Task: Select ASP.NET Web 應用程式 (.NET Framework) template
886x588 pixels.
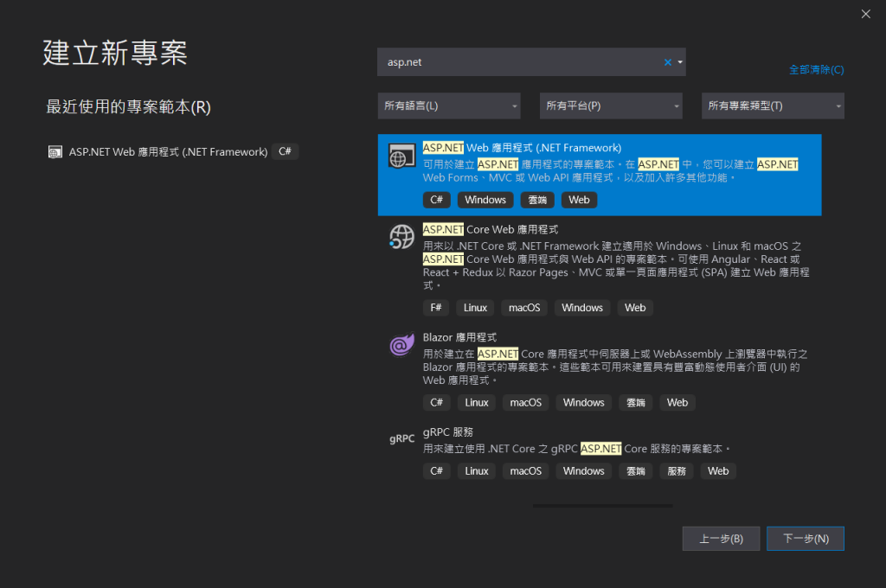Action: tap(600, 175)
